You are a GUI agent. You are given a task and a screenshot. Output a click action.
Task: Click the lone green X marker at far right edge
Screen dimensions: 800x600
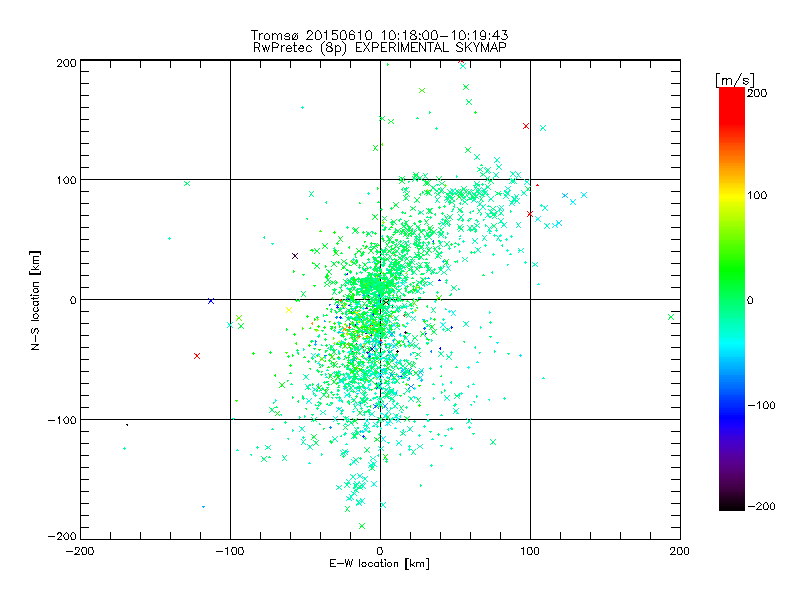pos(671,317)
